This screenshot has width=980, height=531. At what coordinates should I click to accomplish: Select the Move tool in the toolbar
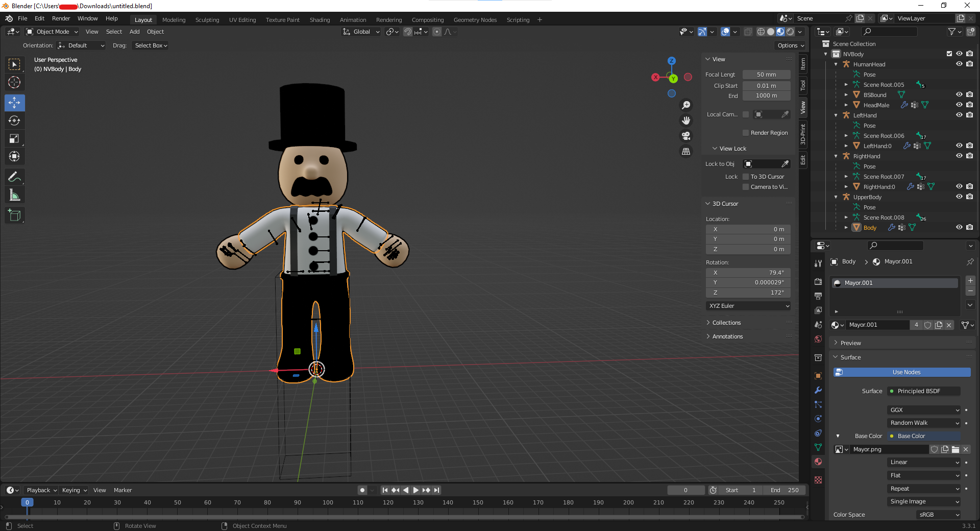click(14, 103)
